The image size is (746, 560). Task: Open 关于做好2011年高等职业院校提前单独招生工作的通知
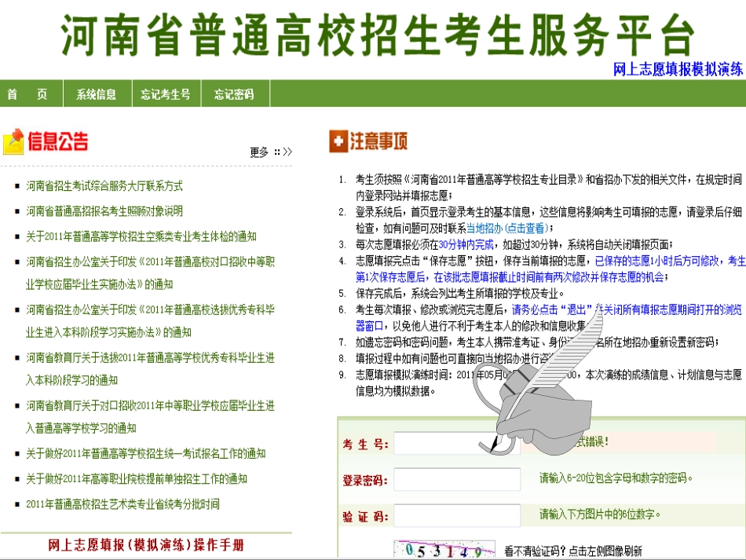(137, 478)
